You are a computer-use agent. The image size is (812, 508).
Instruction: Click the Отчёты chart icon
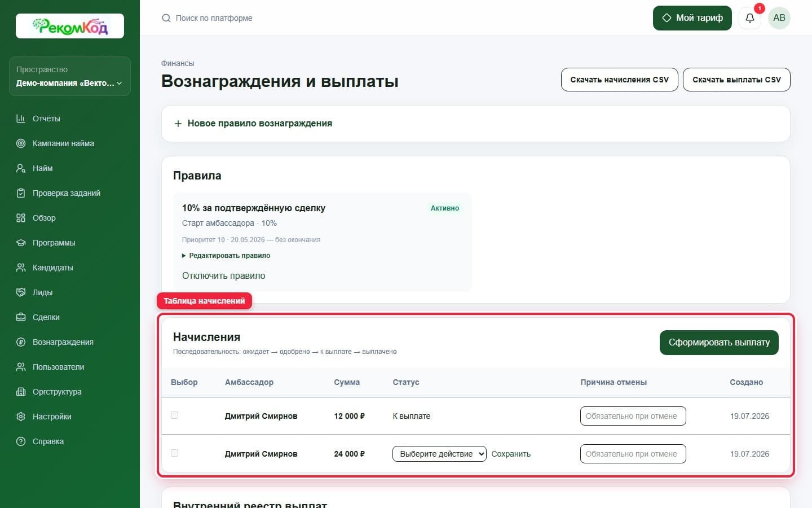coord(21,119)
